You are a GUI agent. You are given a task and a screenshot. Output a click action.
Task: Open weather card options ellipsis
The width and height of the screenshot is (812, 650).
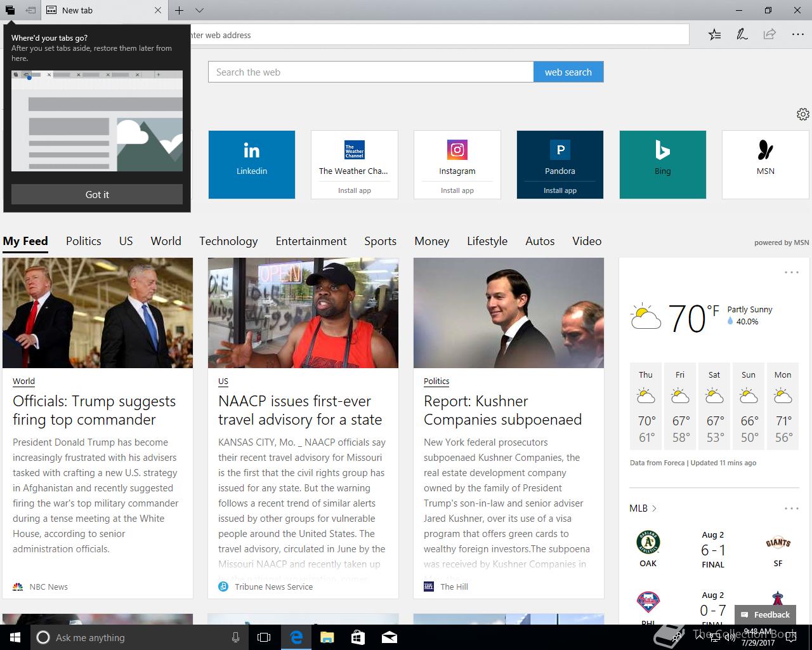[792, 272]
